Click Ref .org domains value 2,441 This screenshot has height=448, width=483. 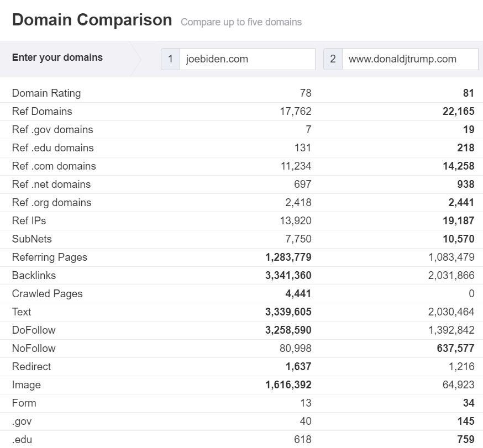tap(461, 203)
